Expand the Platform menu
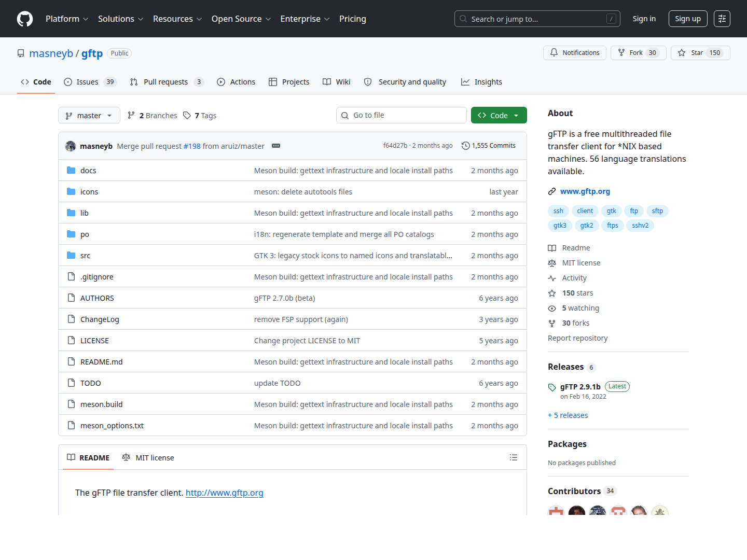This screenshot has height=560, width=747. pos(67,19)
